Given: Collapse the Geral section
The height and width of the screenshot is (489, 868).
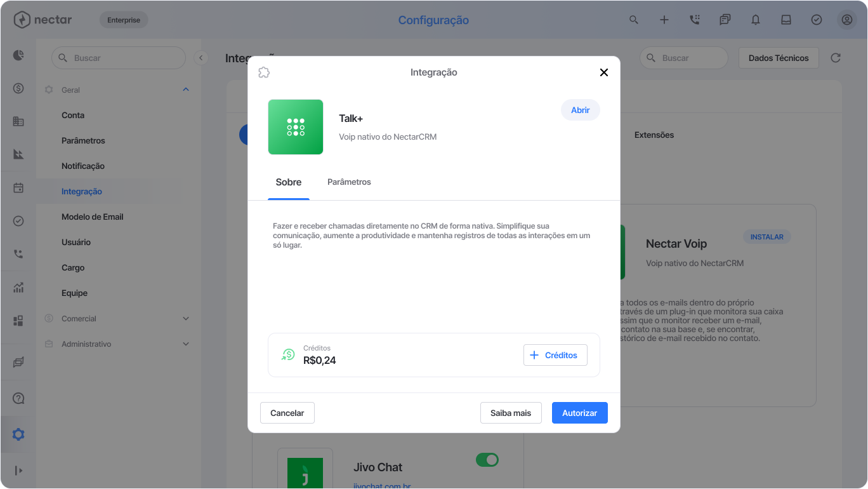Looking at the screenshot, I should 186,90.
